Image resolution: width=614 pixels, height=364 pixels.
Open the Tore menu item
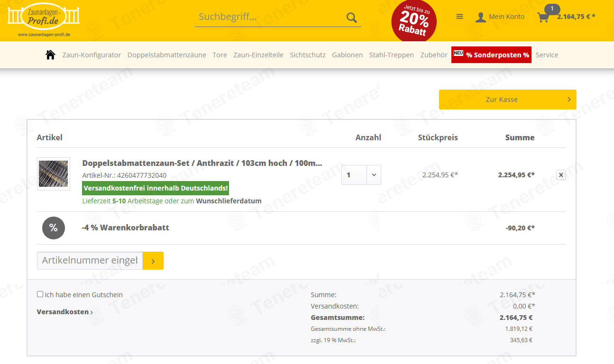point(220,55)
